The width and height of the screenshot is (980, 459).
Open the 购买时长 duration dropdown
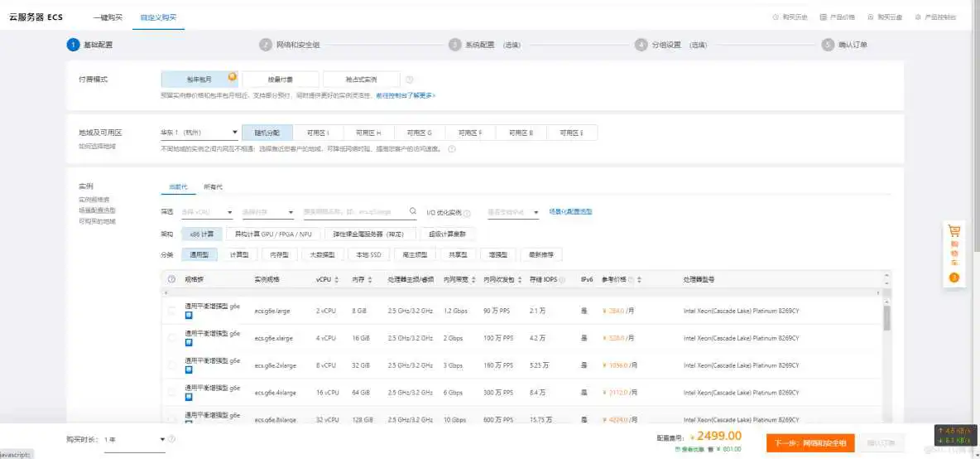[134, 440]
